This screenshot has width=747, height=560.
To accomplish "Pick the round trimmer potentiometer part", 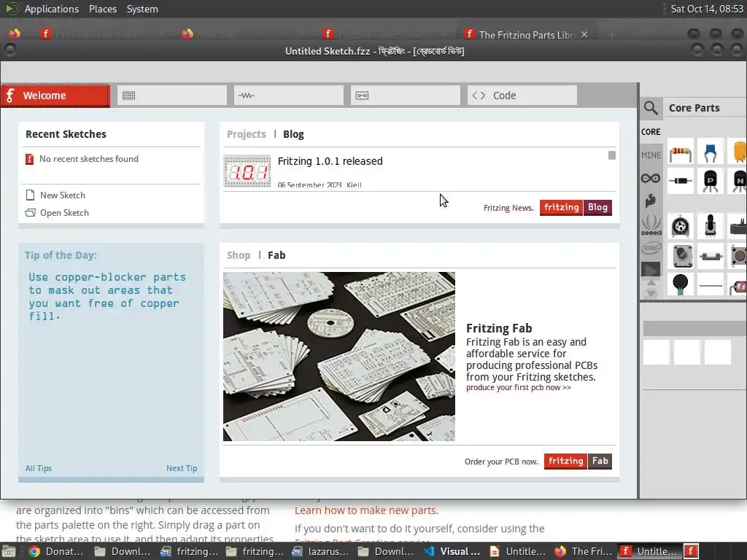I will 681,226.
